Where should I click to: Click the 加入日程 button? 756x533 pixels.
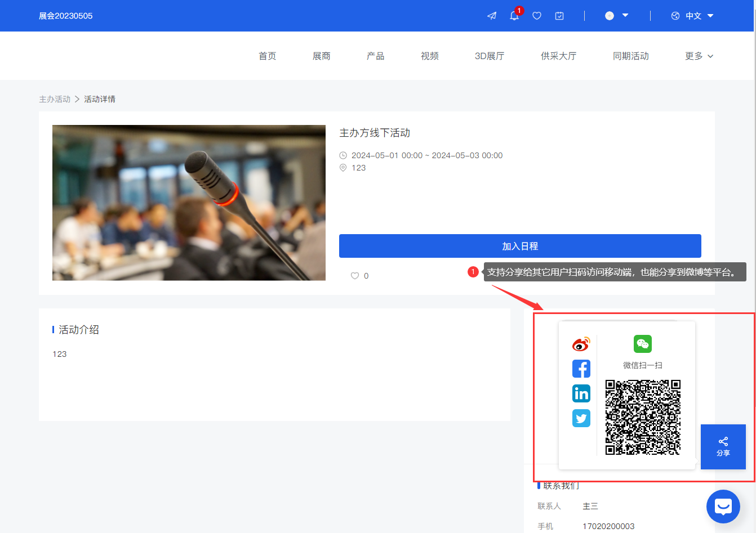coord(519,246)
